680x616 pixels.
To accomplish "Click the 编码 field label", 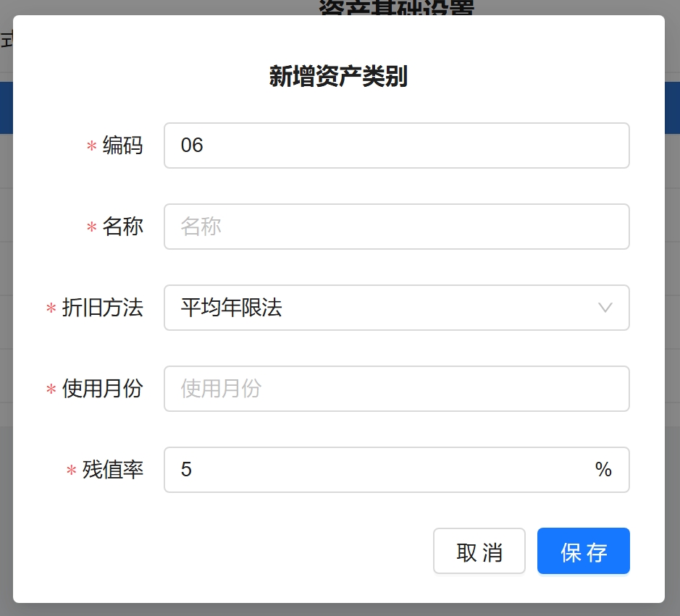I will click(122, 145).
